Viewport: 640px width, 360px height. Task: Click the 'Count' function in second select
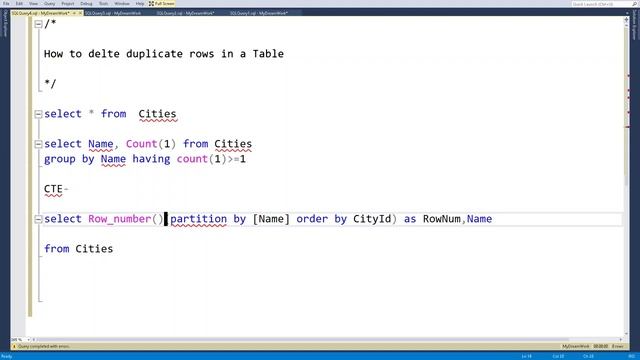click(141, 144)
